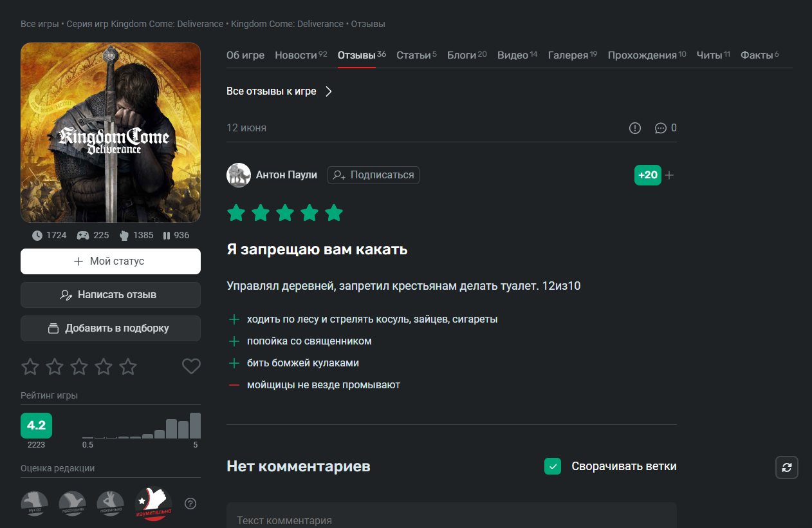This screenshot has height=528, width=812.
Task: Click the "Написать отзыв" button
Action: coord(111,295)
